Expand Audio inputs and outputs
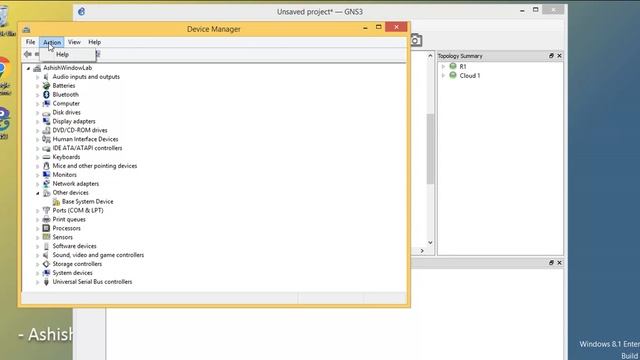Screen dimensions: 640x360 [x=38, y=77]
